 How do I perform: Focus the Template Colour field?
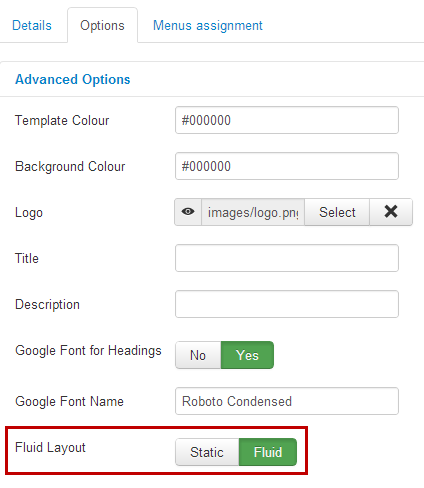click(x=287, y=120)
